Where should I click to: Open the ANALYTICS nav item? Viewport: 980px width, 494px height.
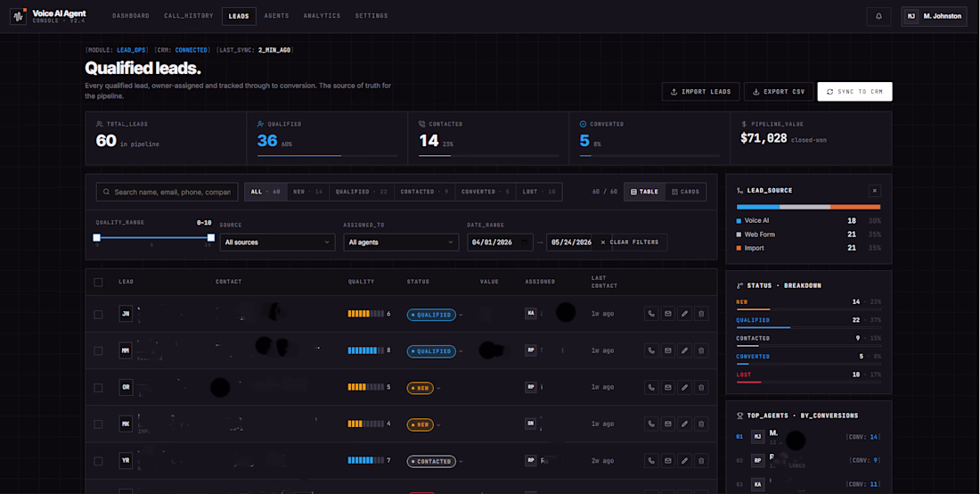coord(322,16)
